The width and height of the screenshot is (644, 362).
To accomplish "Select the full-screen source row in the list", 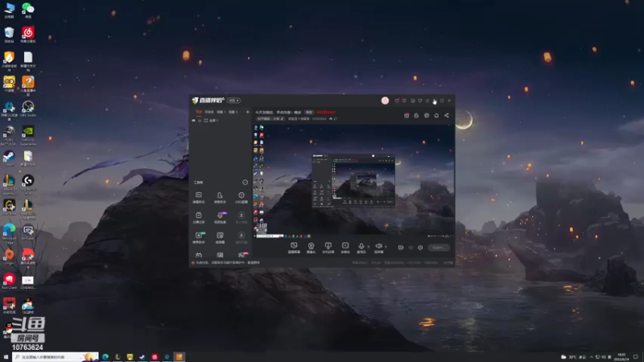I will pyautogui.click(x=220, y=120).
